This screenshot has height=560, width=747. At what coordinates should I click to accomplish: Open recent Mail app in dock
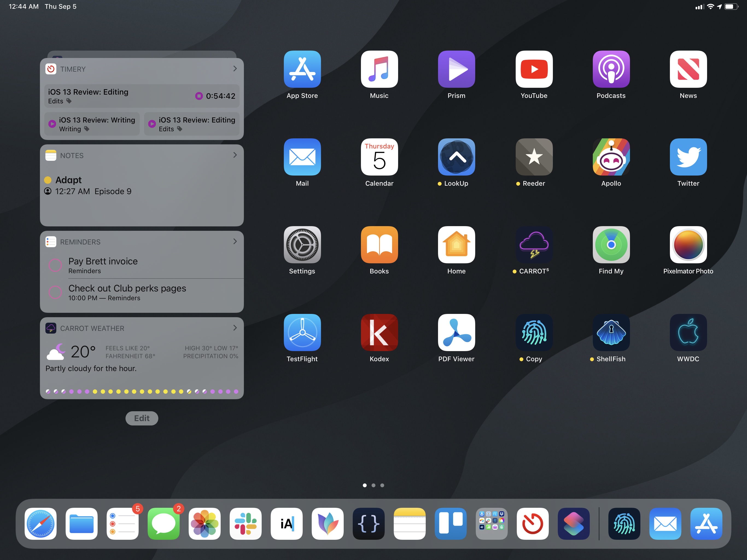click(x=665, y=524)
